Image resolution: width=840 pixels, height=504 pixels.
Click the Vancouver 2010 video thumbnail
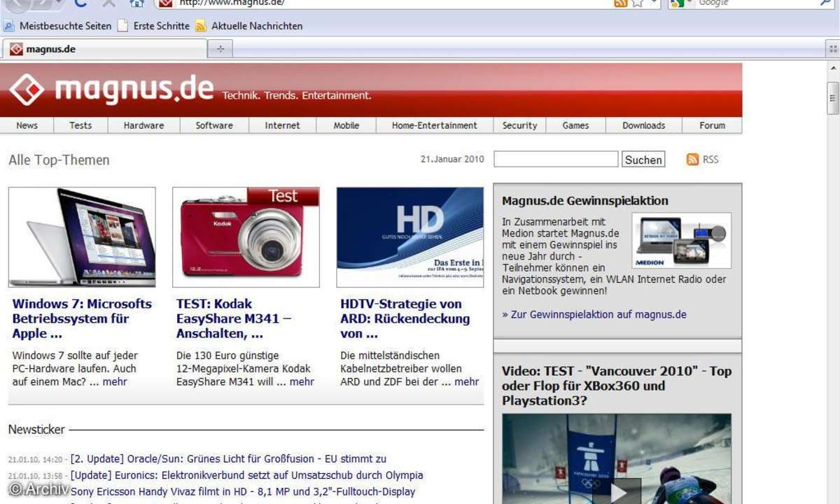(617, 458)
